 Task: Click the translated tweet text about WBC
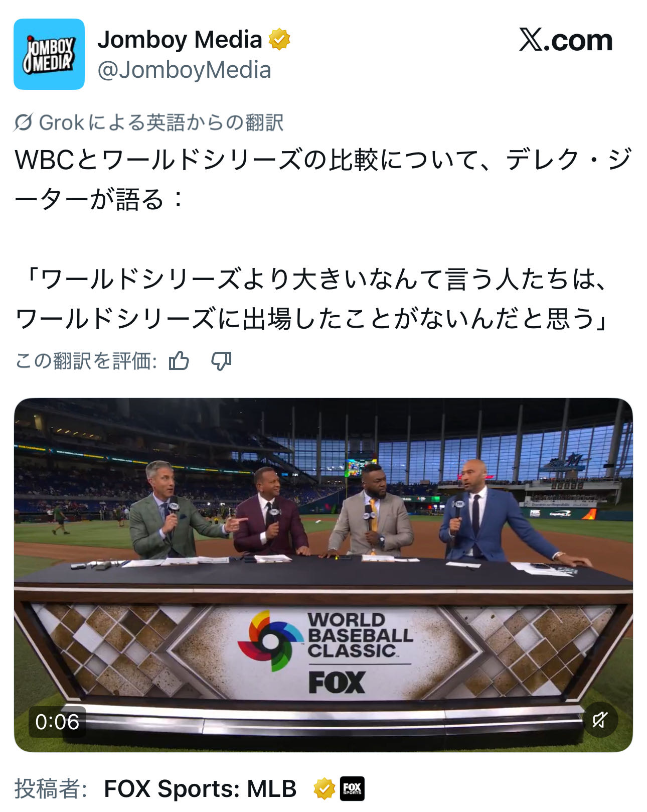323,179
